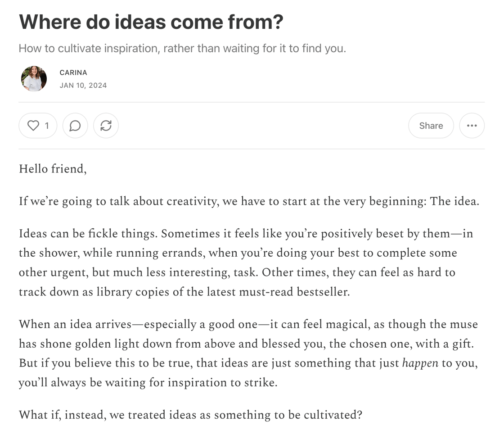
Task: Click the like count number 1
Action: click(47, 126)
